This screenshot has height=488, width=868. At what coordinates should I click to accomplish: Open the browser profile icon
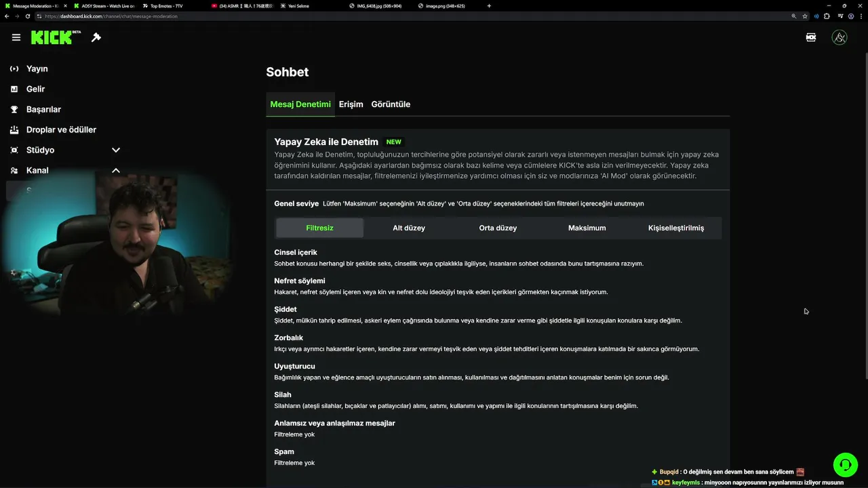pos(852,16)
